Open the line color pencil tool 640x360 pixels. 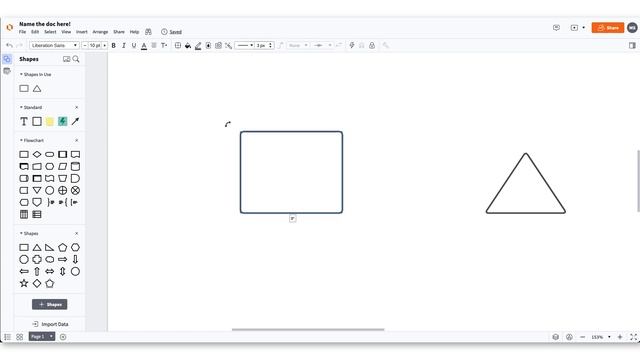tap(198, 45)
